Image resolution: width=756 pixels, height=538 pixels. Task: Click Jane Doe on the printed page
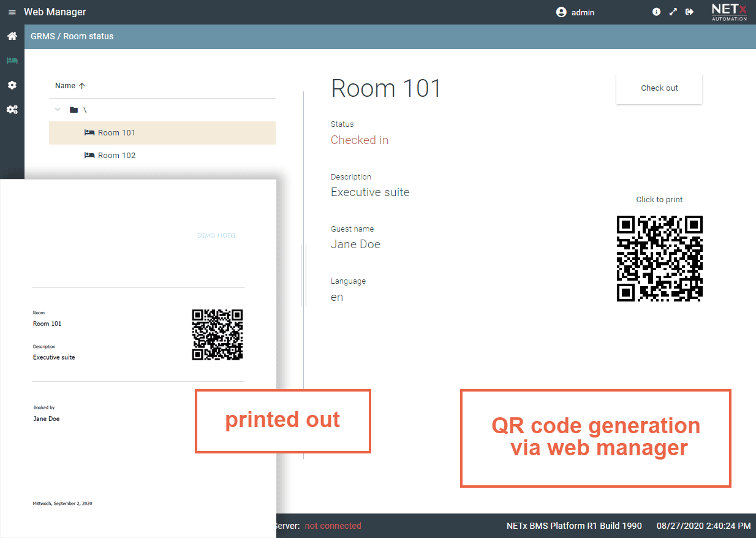[x=46, y=419]
